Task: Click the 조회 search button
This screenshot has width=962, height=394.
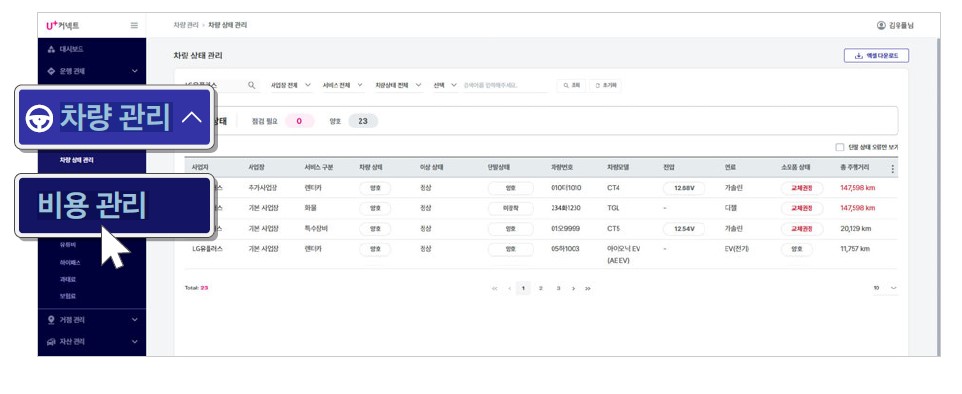Action: coord(571,86)
